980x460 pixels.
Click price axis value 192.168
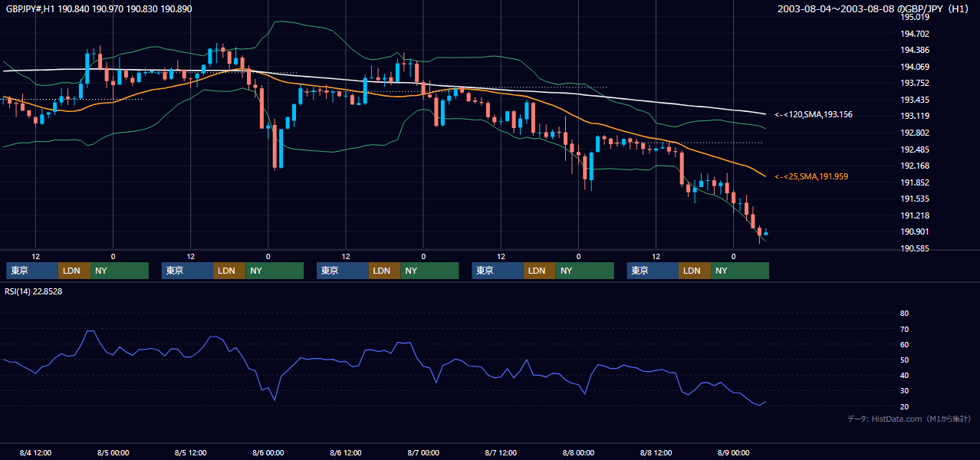click(915, 166)
